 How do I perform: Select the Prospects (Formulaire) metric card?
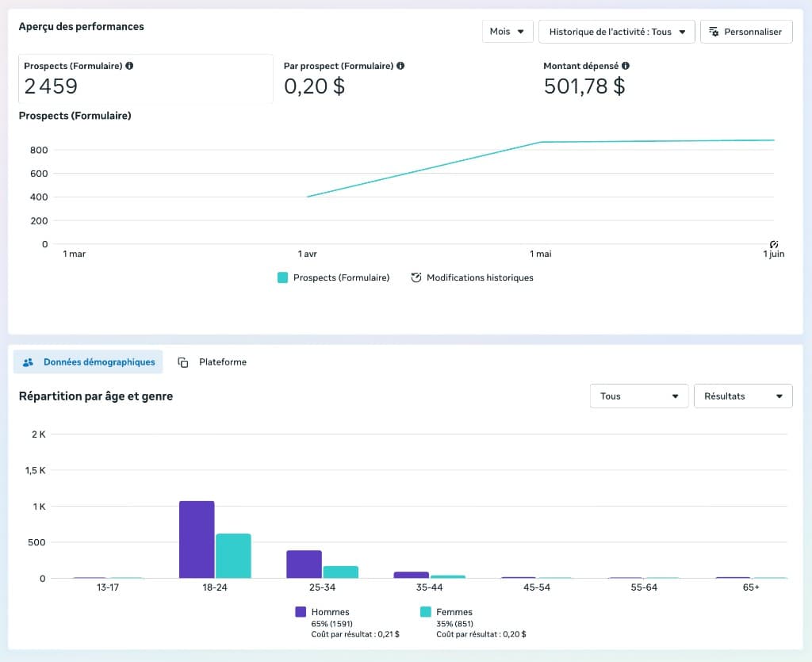click(146, 78)
